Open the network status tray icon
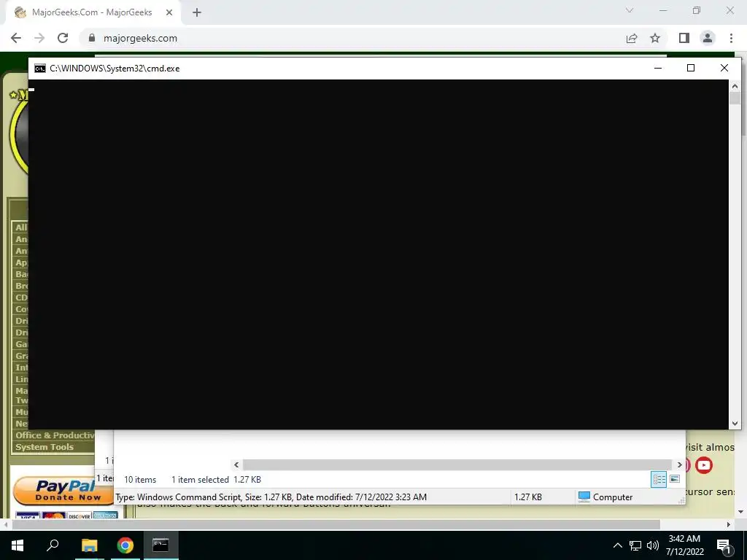Viewport: 747px width, 560px height. point(635,545)
